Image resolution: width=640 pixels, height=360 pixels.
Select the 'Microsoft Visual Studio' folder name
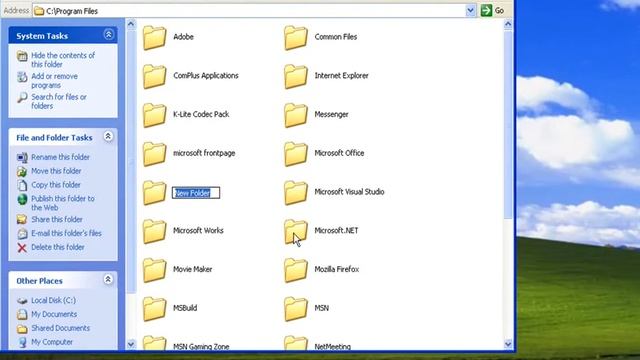click(349, 192)
